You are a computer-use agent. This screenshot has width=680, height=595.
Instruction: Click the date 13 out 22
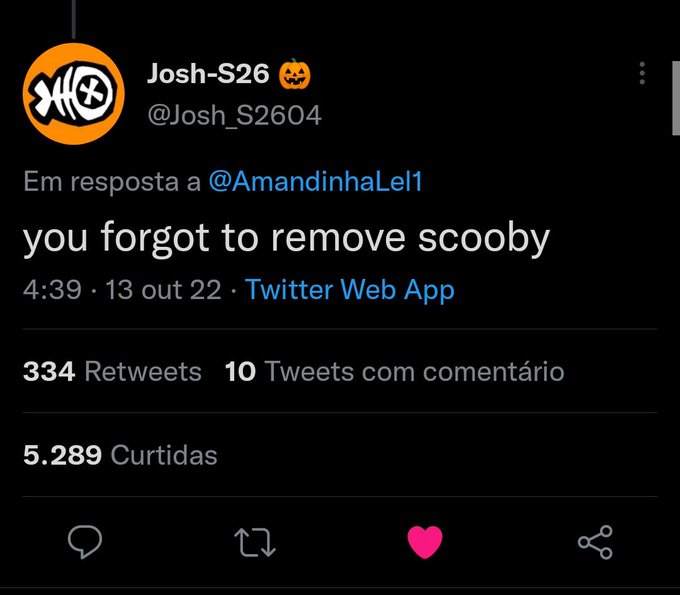coord(163,290)
